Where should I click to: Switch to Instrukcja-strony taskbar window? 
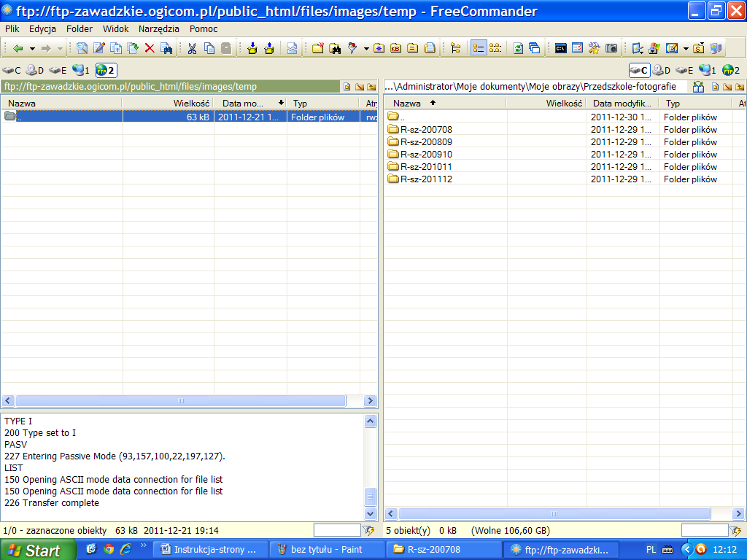211,550
